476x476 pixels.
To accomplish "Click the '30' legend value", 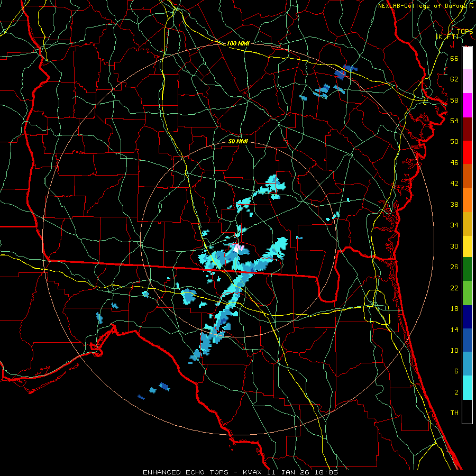I will (x=454, y=246).
